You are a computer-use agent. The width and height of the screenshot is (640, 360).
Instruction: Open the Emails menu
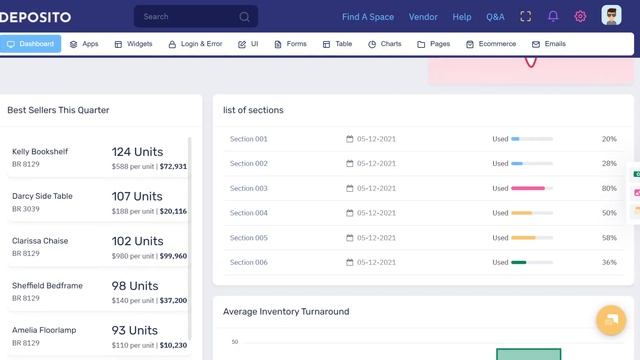click(x=549, y=44)
